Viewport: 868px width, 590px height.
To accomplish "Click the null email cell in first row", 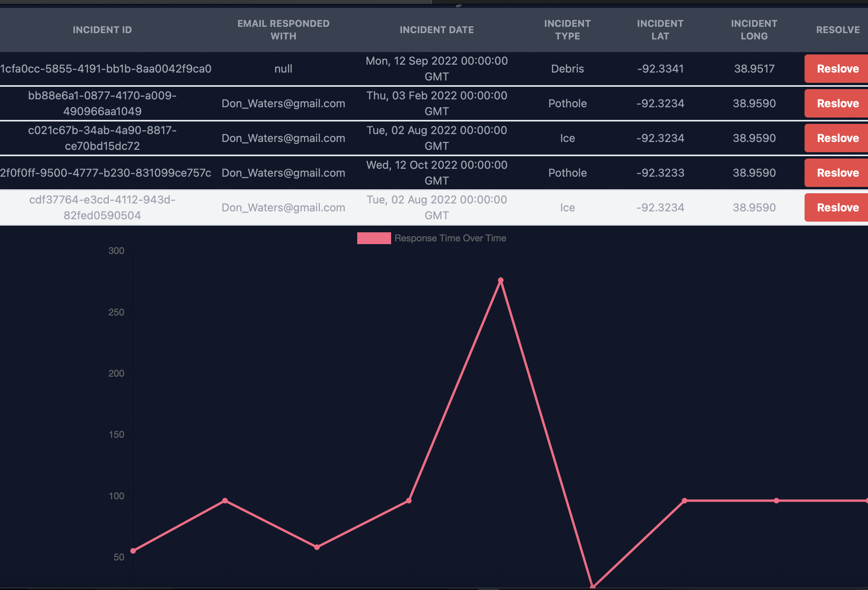I will (283, 69).
